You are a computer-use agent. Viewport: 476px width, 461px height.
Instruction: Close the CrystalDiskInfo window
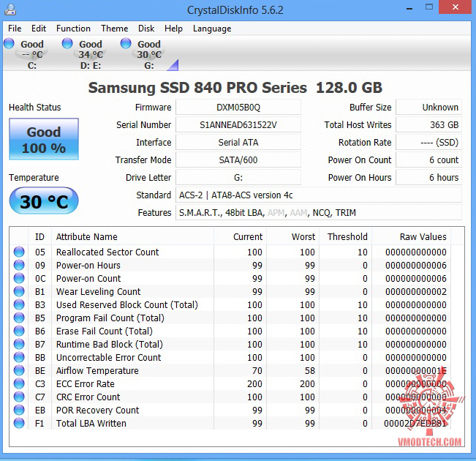pos(456,7)
